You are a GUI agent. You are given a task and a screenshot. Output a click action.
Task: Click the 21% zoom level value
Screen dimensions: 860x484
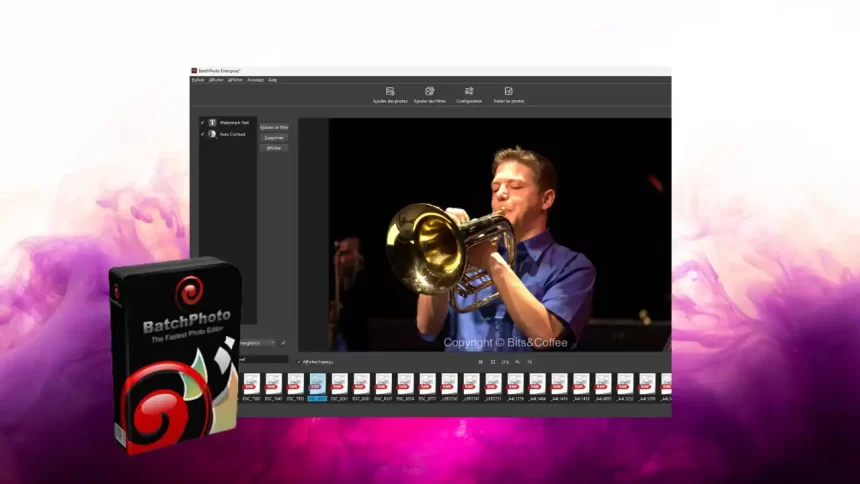point(505,362)
